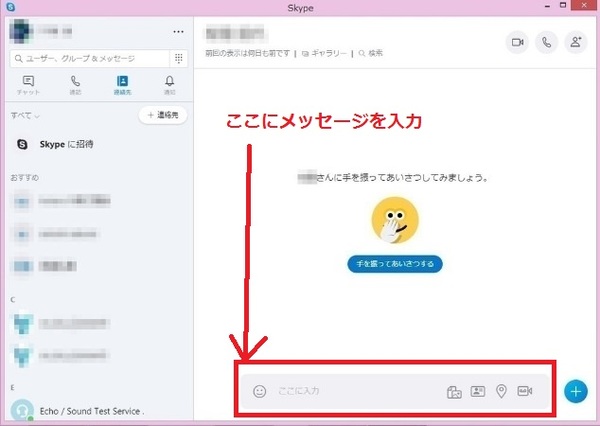
Task: Record a video message
Action: [525, 391]
